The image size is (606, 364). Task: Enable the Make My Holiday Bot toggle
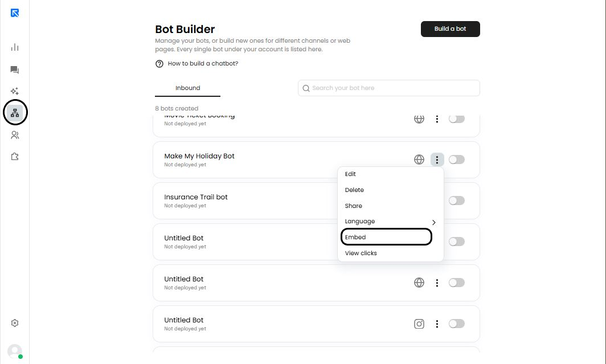(457, 159)
